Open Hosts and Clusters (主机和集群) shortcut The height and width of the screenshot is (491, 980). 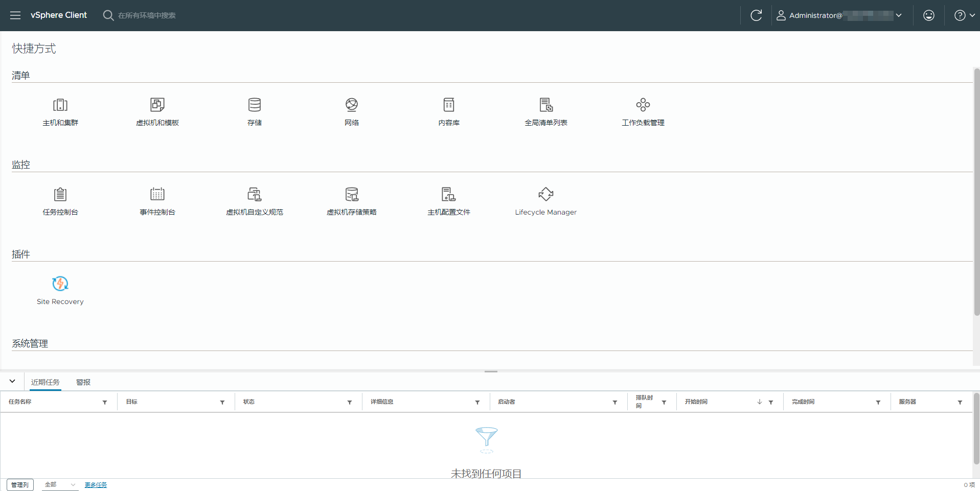tap(60, 112)
